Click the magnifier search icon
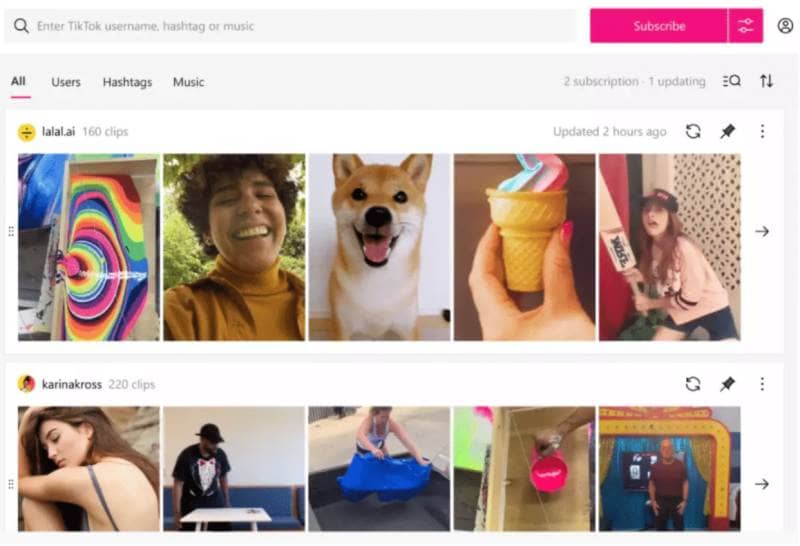The image size is (800, 546). [x=21, y=26]
